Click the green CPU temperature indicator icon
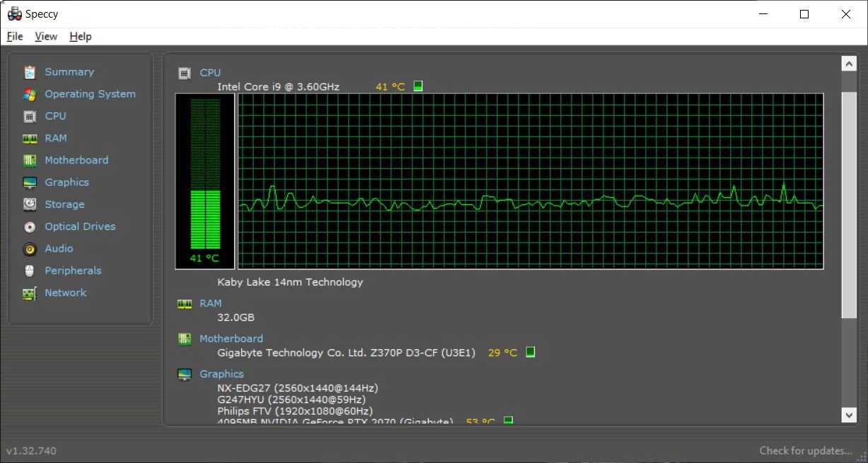Image resolution: width=868 pixels, height=463 pixels. pyautogui.click(x=418, y=86)
